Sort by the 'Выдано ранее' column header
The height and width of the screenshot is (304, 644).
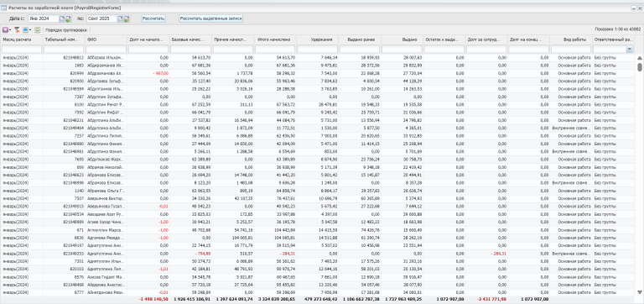(360, 39)
